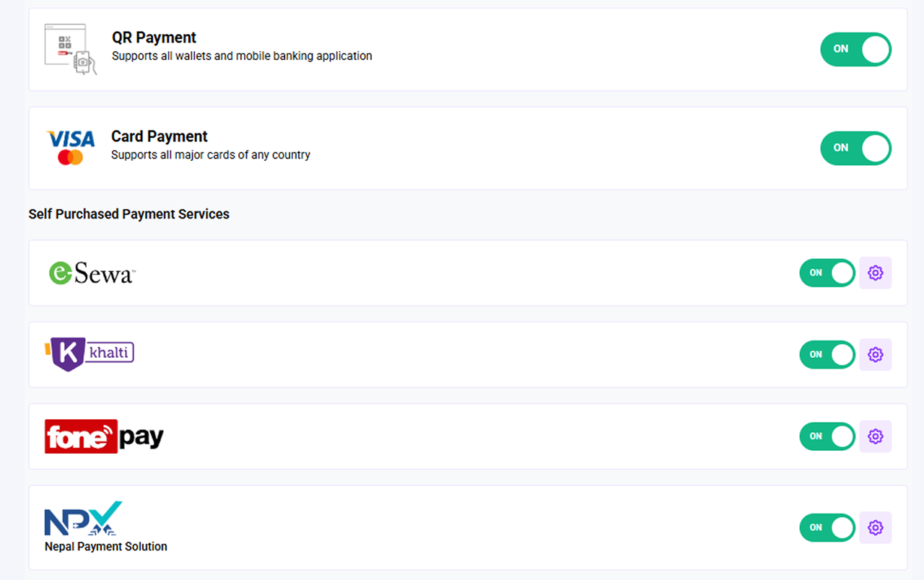Open Fonepay settings gear icon
Image resolution: width=924 pixels, height=580 pixels.
[x=876, y=436]
